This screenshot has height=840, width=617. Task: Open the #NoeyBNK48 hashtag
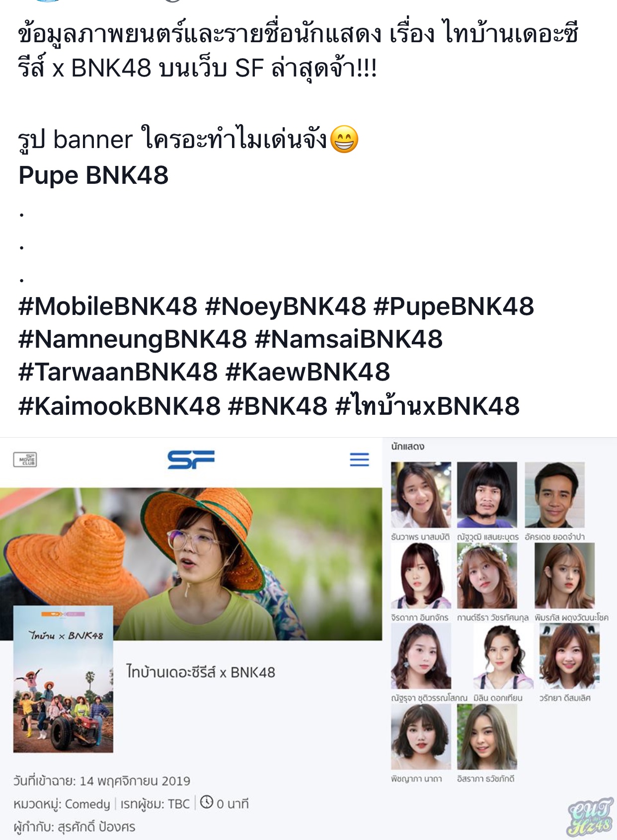click(x=285, y=306)
